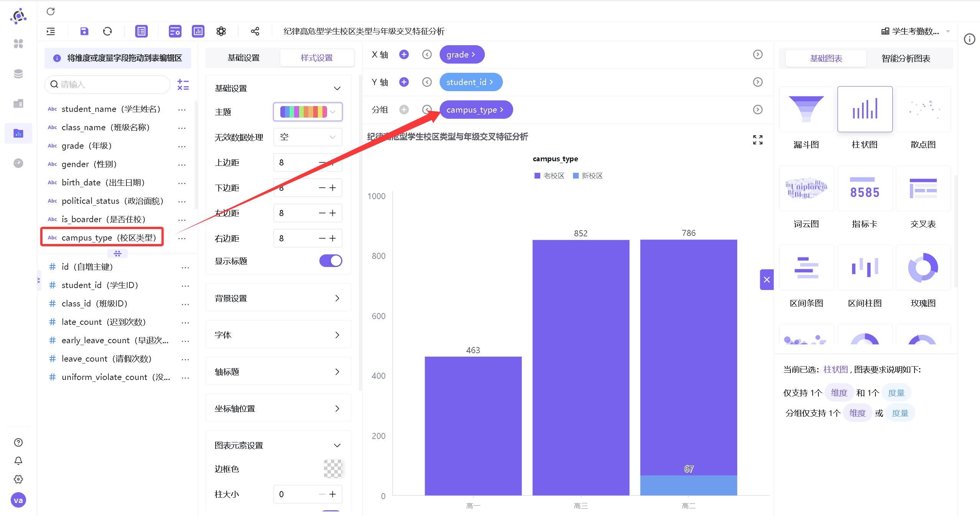Open the chart view toolbar icon

pyautogui.click(x=198, y=31)
